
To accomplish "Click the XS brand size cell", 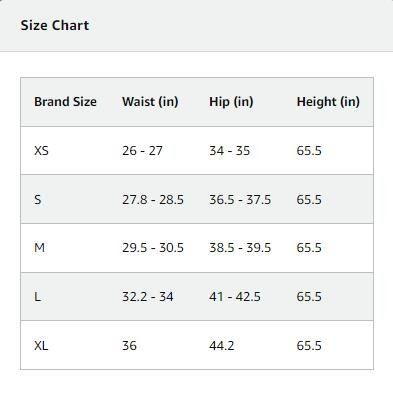I will click(x=41, y=151).
